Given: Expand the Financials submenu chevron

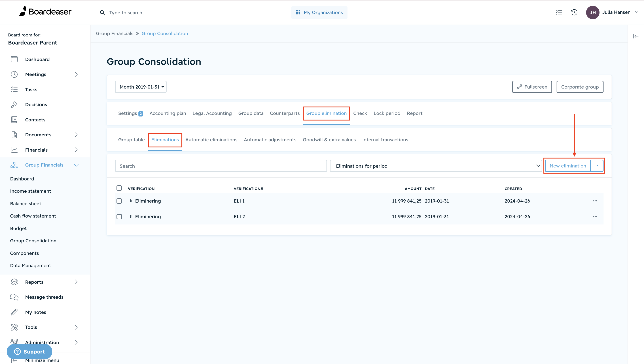Looking at the screenshot, I should pyautogui.click(x=76, y=150).
